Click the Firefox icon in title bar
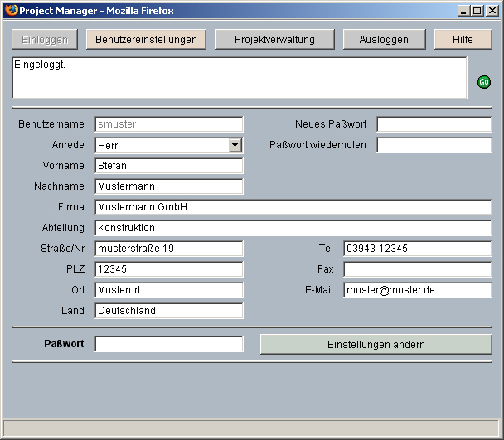 11,11
